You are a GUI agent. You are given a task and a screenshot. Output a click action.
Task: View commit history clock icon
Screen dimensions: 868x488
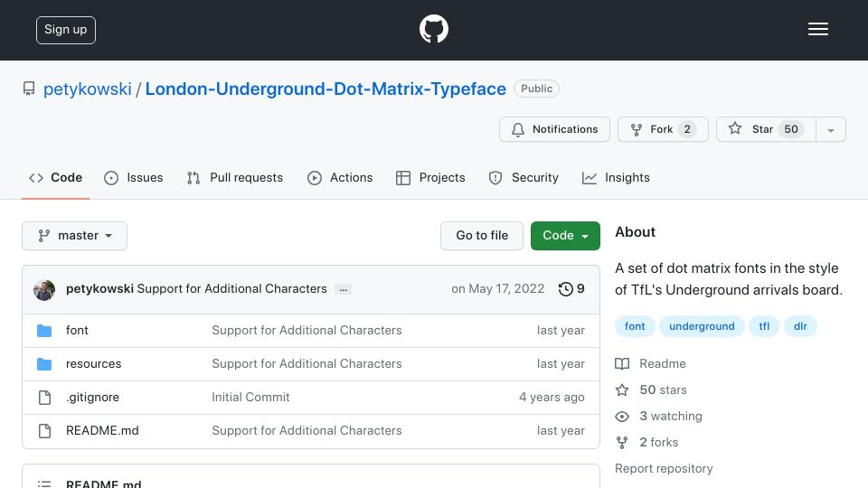coord(565,289)
